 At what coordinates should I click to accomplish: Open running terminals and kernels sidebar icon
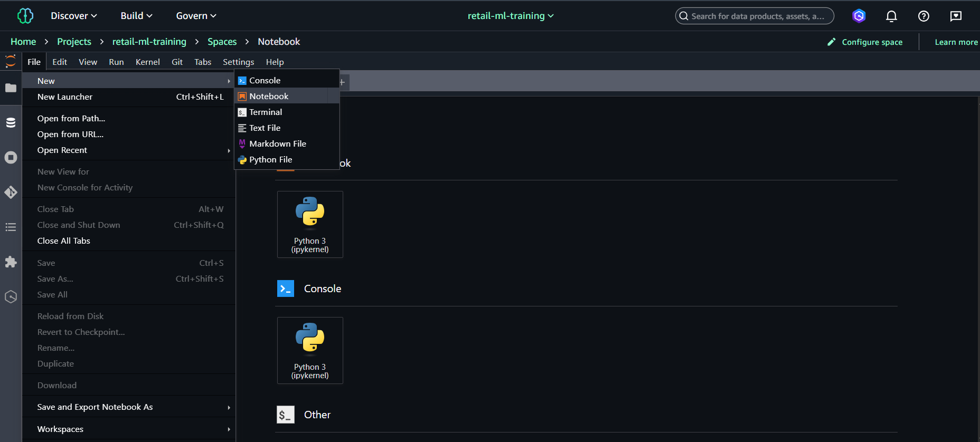(x=11, y=158)
